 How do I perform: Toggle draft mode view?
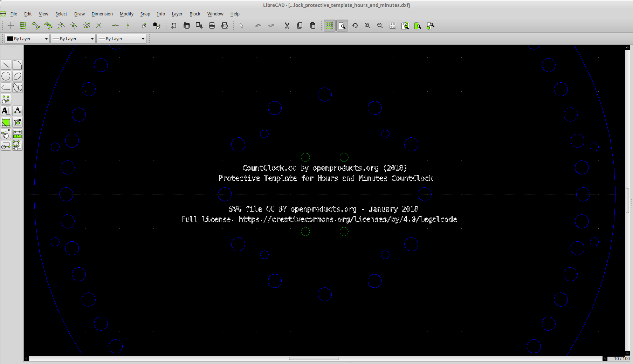pos(342,26)
